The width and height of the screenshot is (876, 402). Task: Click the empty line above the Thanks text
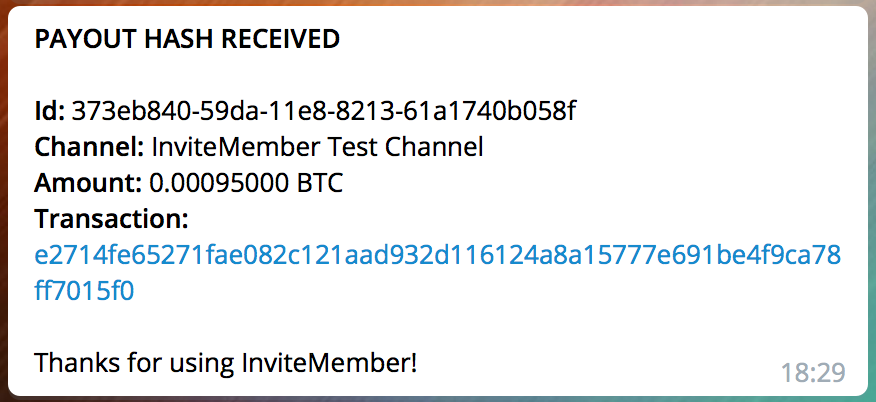click(x=436, y=327)
